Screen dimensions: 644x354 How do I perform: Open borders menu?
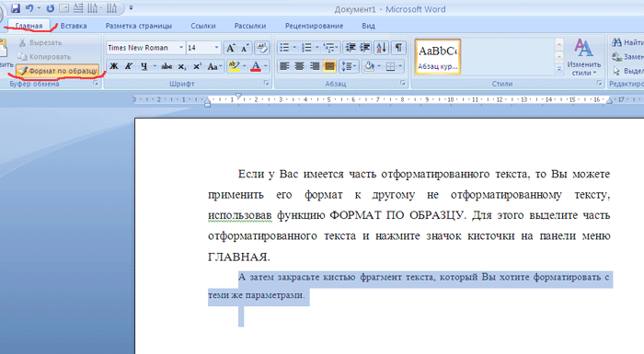394,66
